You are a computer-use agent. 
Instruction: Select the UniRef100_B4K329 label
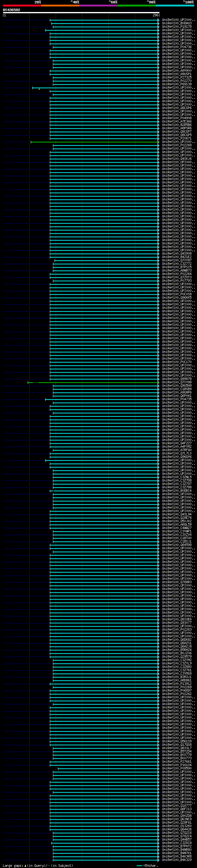177,860
